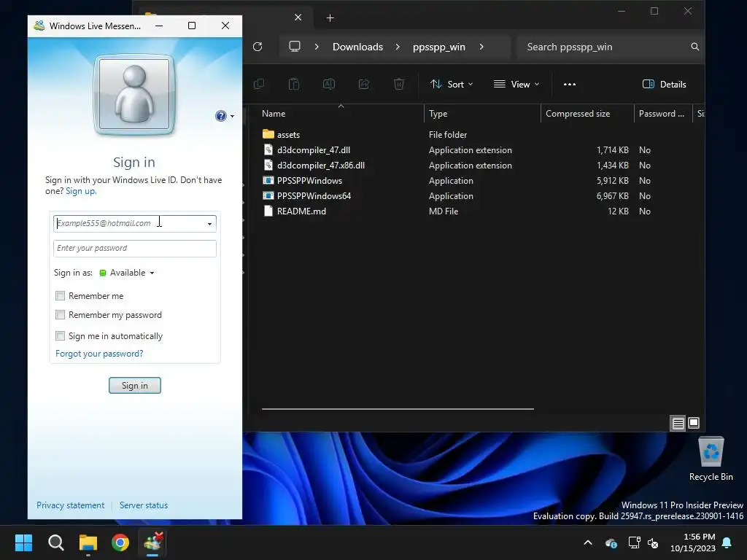Close the current Explorer tab

click(298, 17)
